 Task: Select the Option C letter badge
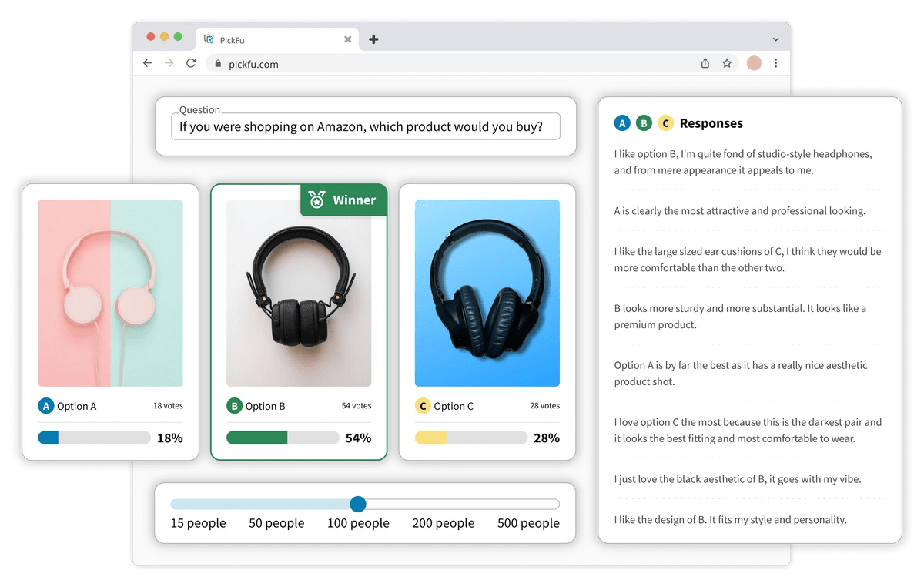pos(423,406)
